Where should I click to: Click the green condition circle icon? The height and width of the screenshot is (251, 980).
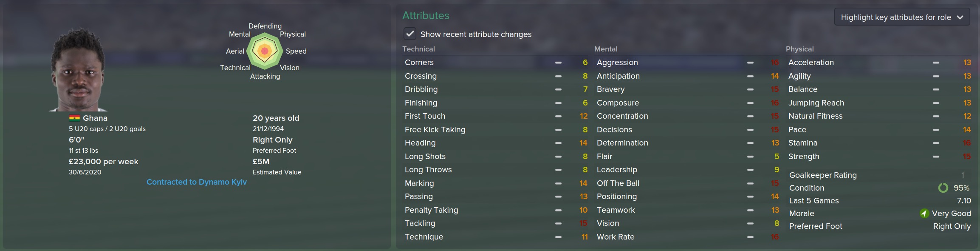coord(943,188)
